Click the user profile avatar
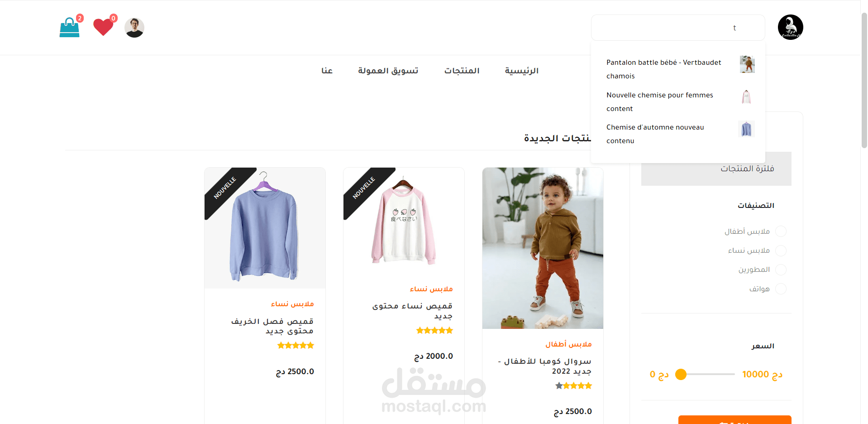Viewport: 868px width, 424px height. (x=134, y=28)
